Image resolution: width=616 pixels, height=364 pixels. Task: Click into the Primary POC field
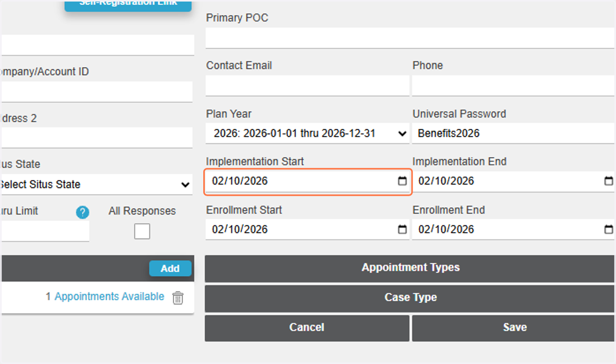click(x=410, y=38)
